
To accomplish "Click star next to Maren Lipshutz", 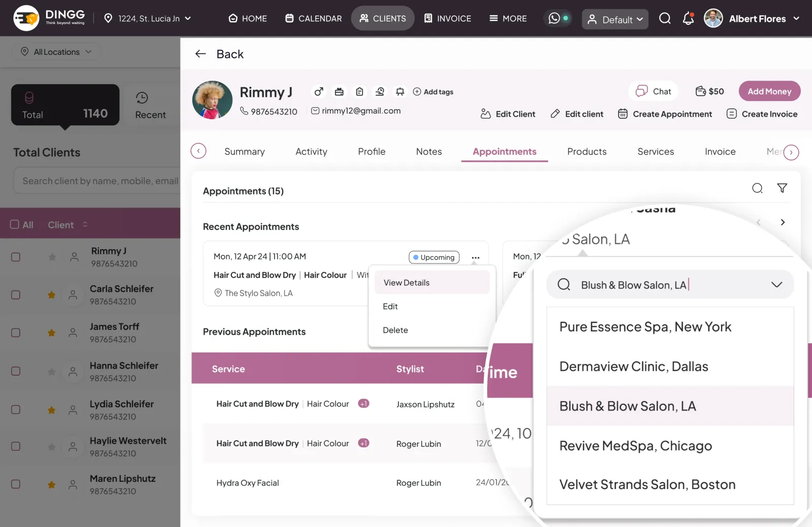I will point(51,485).
